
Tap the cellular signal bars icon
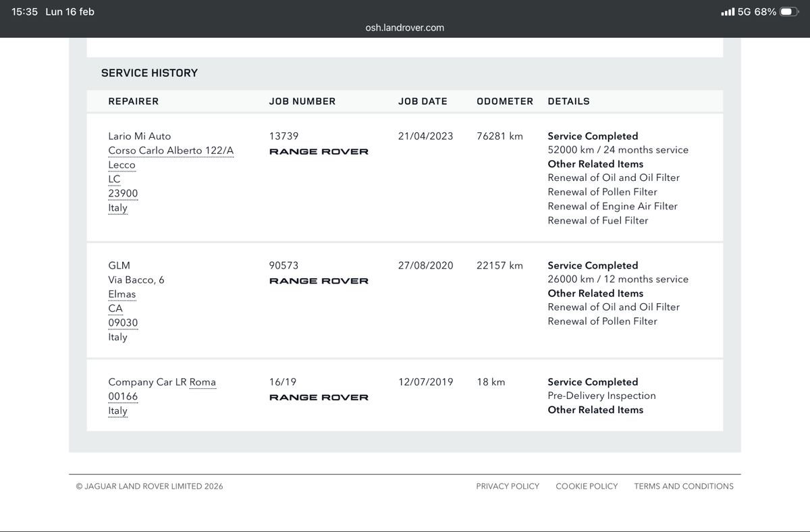[727, 12]
